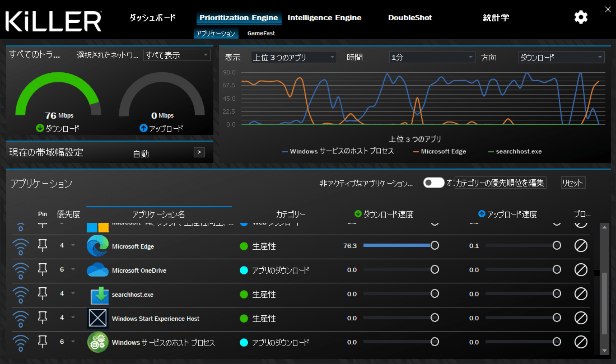Pin the Microsoft OneDrive application
Screen dimensions: 616x364
coord(42,269)
